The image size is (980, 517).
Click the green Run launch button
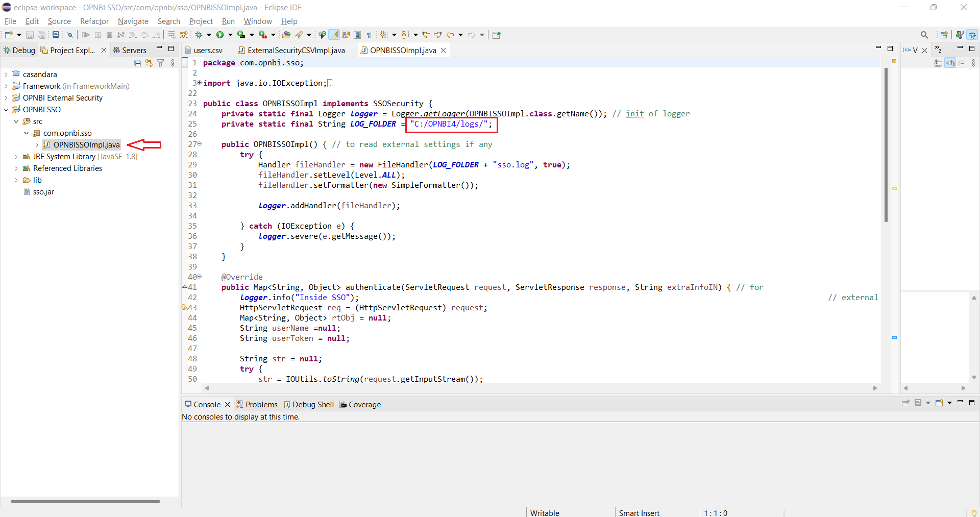pyautogui.click(x=220, y=35)
